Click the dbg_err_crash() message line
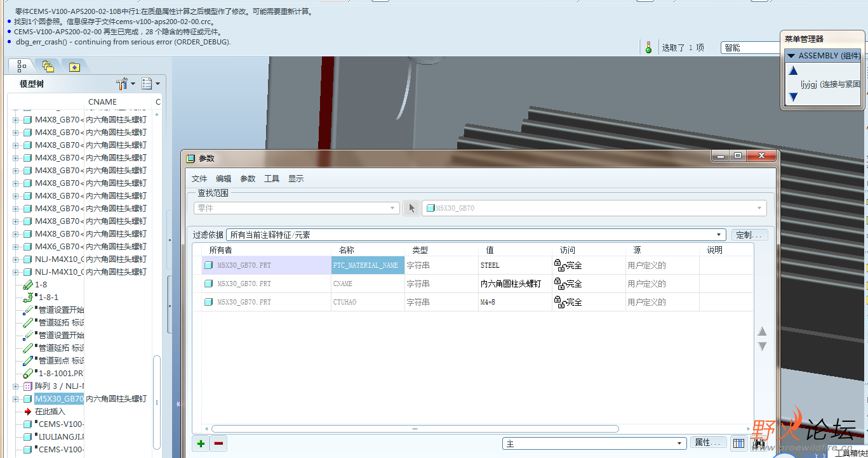 tap(123, 42)
